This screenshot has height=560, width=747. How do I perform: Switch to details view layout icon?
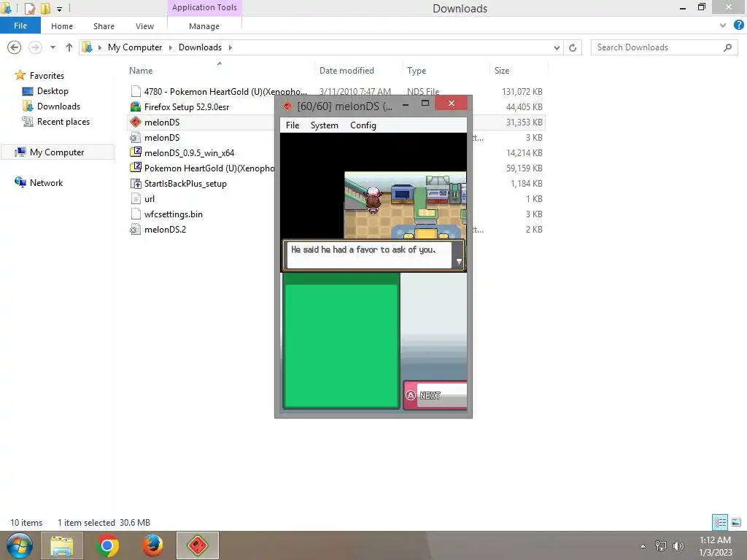(x=720, y=522)
